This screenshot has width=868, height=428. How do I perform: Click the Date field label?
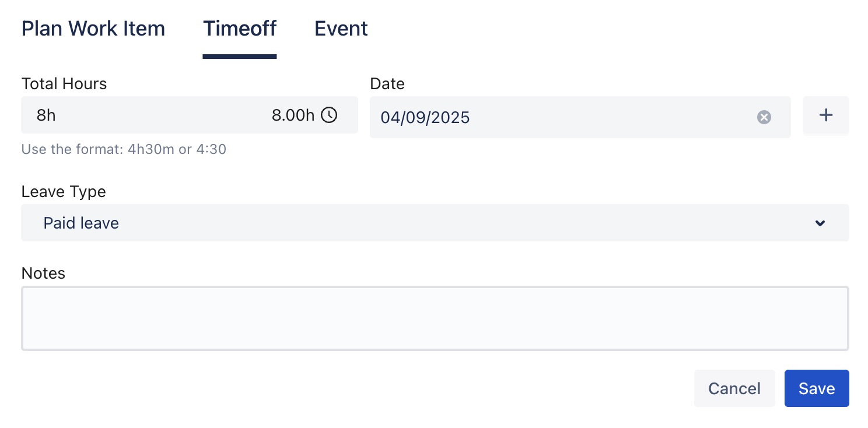point(387,84)
